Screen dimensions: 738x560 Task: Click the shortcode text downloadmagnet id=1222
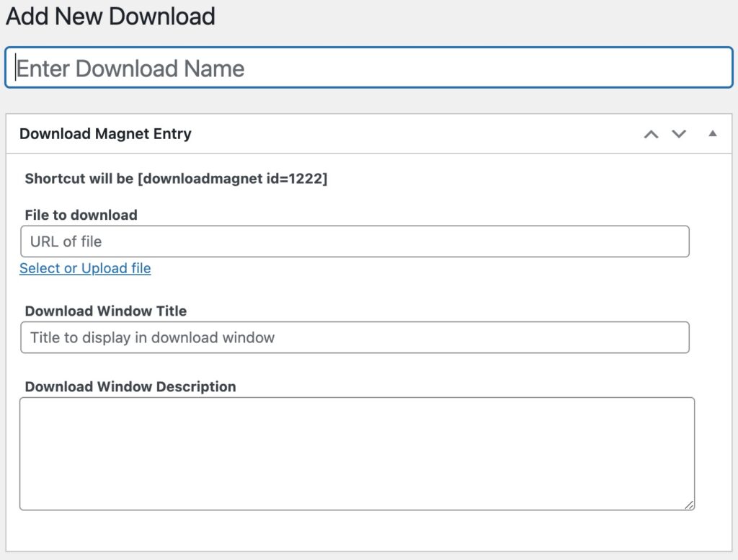(233, 179)
